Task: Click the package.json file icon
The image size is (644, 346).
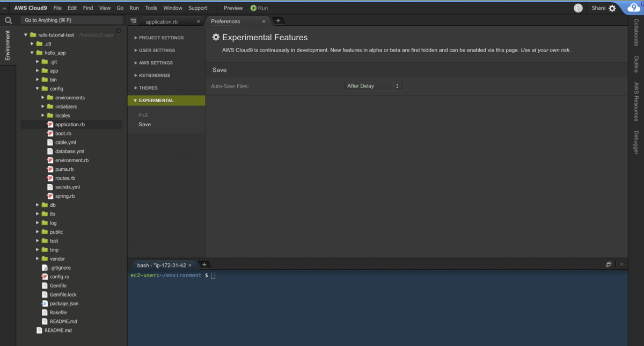Action: pyautogui.click(x=45, y=304)
